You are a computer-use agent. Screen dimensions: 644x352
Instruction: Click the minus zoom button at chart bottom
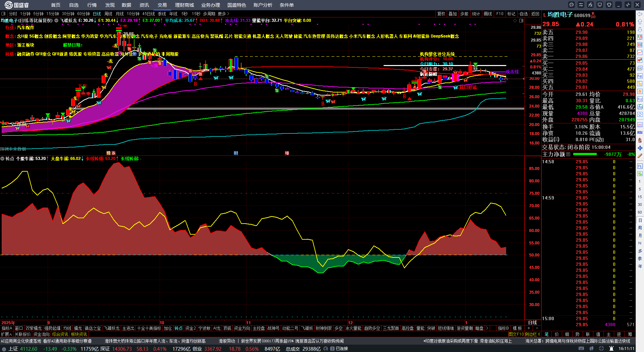537,328
